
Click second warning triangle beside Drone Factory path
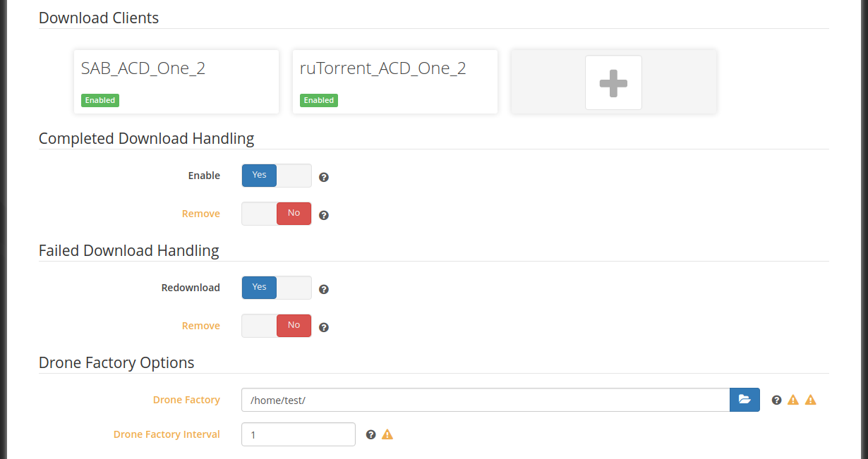(x=811, y=400)
